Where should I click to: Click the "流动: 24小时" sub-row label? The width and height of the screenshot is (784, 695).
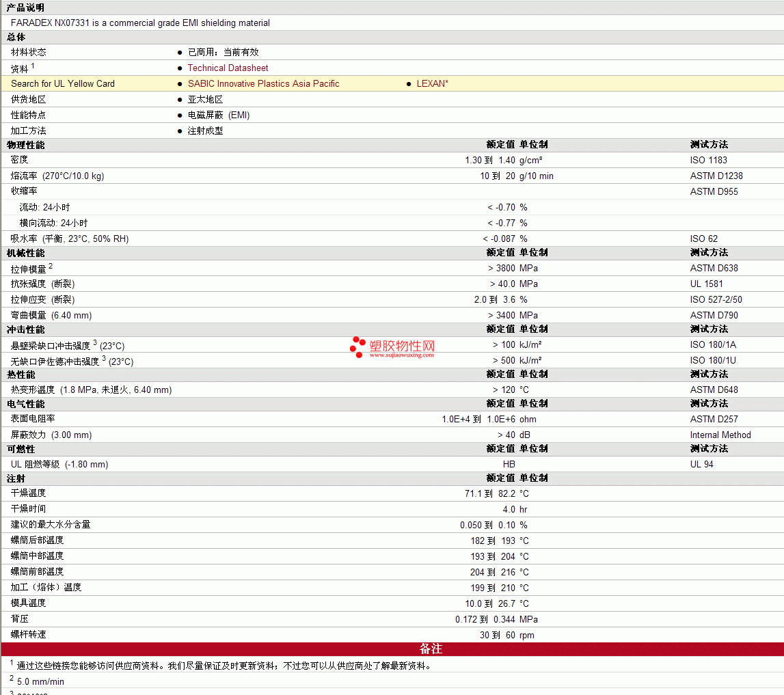tap(44, 207)
